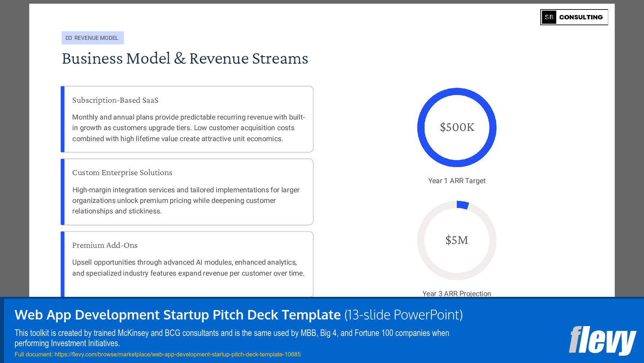The width and height of the screenshot is (644, 363).
Task: Select the REVENUE MODEL tab label
Action: [96, 38]
